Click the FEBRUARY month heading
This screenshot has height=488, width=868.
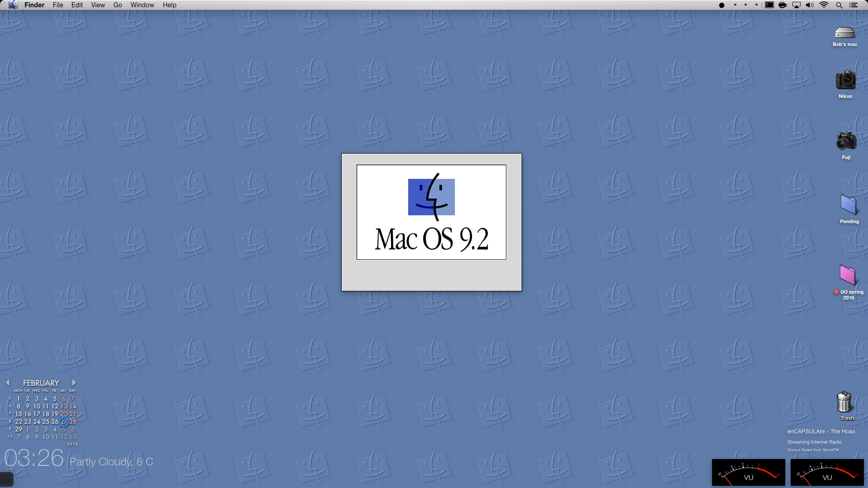click(41, 383)
